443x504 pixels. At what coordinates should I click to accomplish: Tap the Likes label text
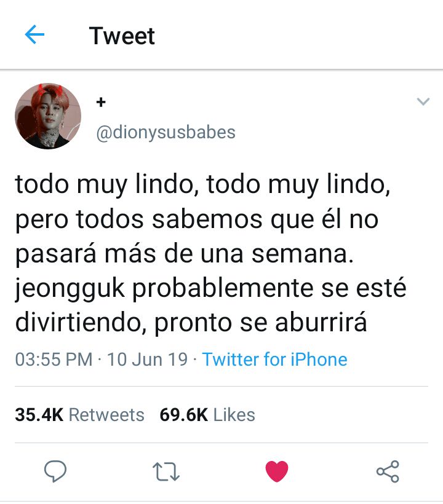click(234, 415)
